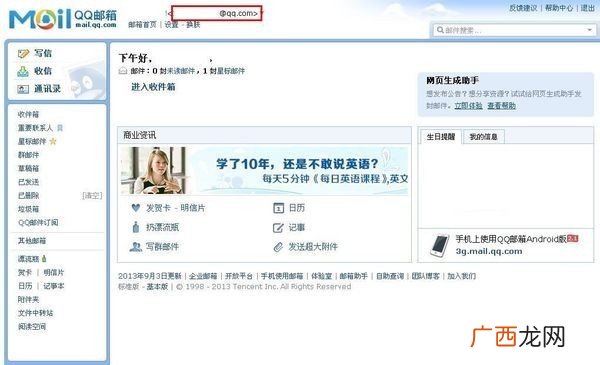This screenshot has width=600, height=365.
Task: Click the heart icon for 发贺卡
Action: coord(135,208)
